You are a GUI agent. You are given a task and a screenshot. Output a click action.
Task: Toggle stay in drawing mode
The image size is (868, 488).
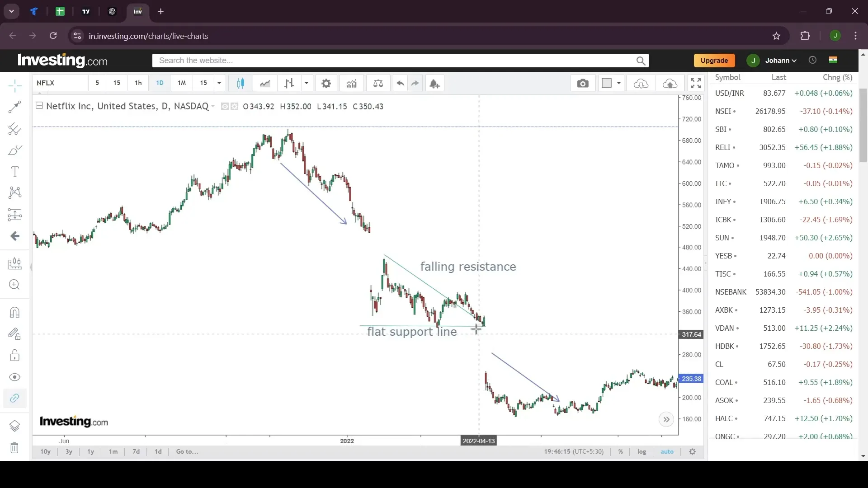[15, 334]
